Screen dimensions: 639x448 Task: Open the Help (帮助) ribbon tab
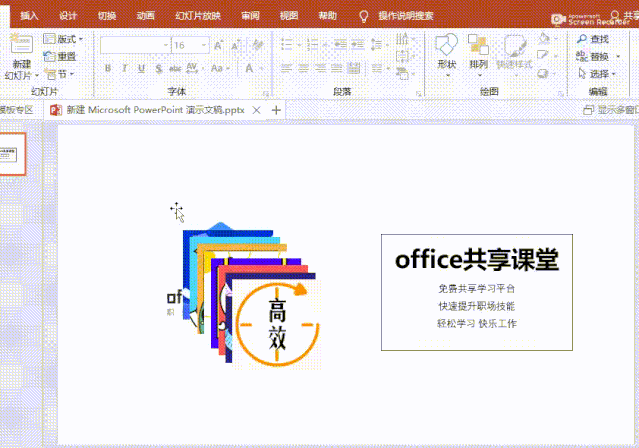click(328, 16)
